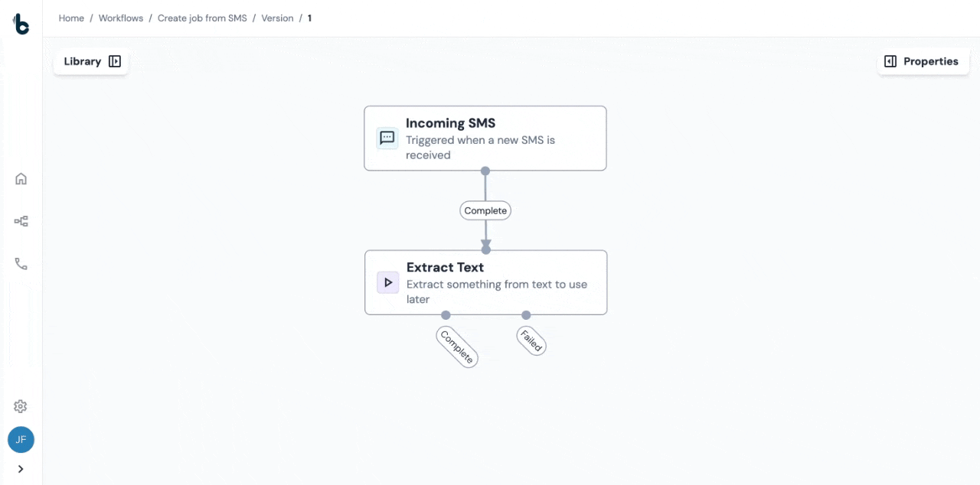
Task: Select the Version breadcrumb
Action: tap(277, 18)
